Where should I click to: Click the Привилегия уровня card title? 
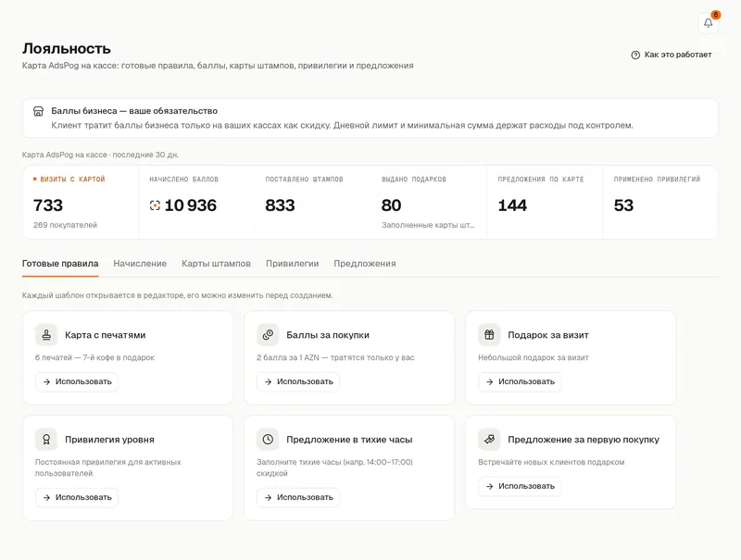click(x=109, y=439)
